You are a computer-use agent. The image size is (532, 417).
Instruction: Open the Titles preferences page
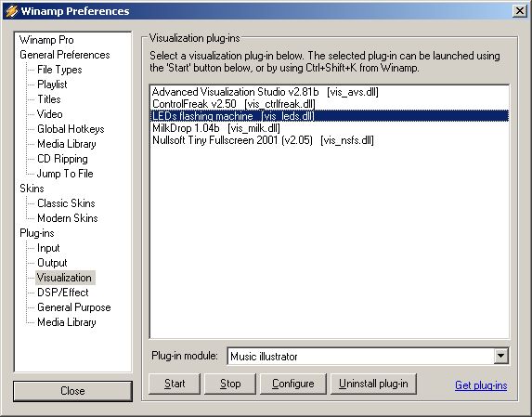pos(49,99)
